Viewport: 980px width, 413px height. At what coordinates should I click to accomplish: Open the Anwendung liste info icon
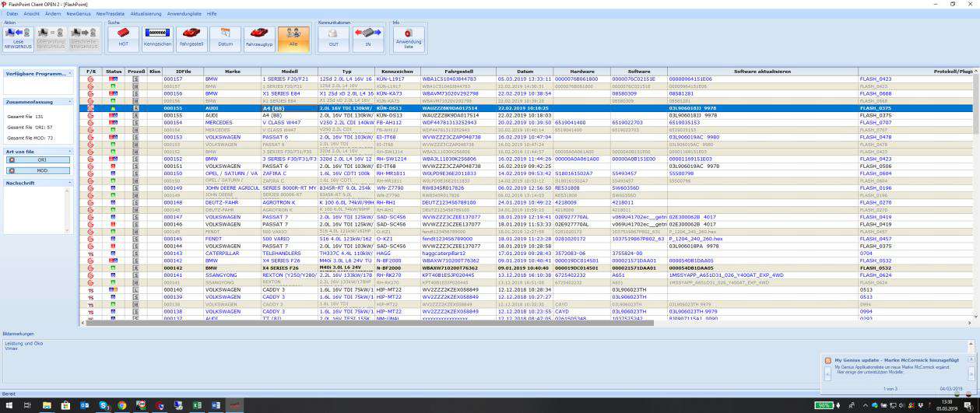click(408, 39)
